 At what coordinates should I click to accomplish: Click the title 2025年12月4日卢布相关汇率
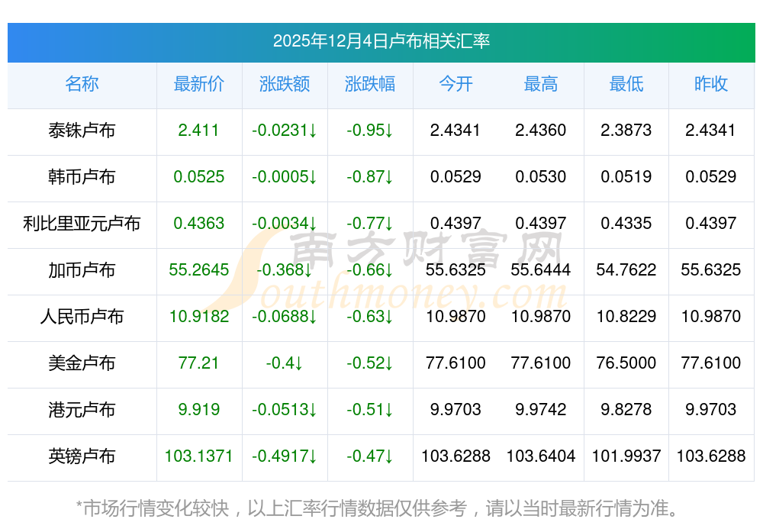381,41
